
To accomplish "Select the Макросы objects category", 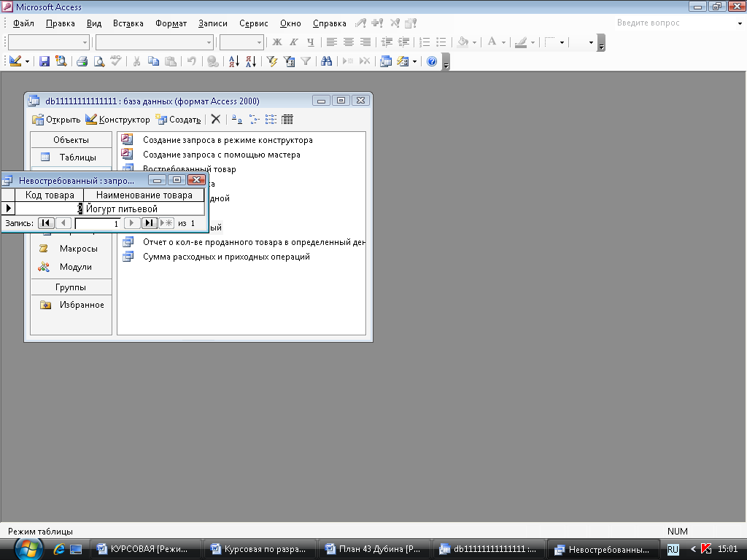I will pyautogui.click(x=71, y=249).
